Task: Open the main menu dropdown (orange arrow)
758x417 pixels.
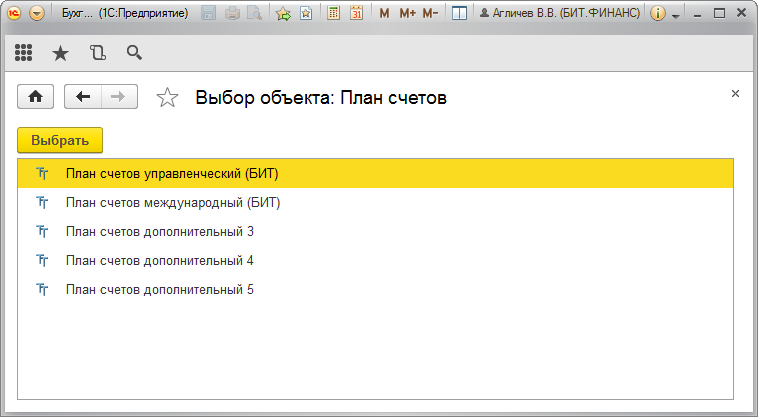Action: click(x=37, y=14)
